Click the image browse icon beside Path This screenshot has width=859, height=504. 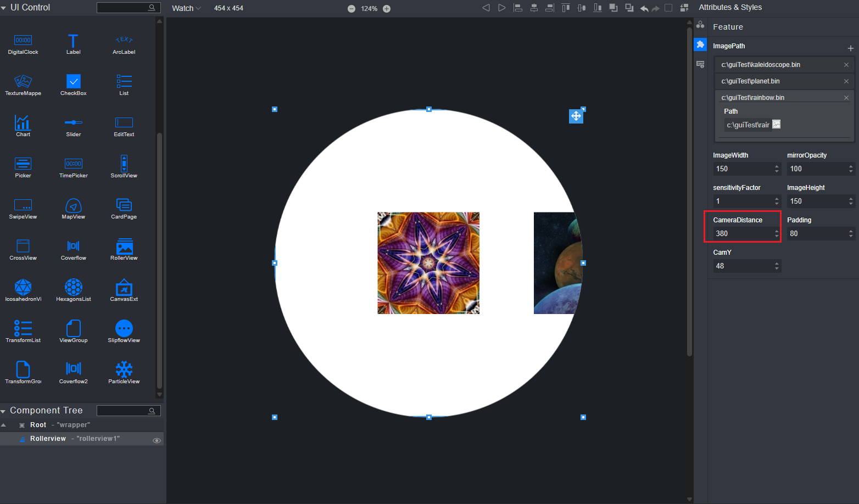click(777, 125)
